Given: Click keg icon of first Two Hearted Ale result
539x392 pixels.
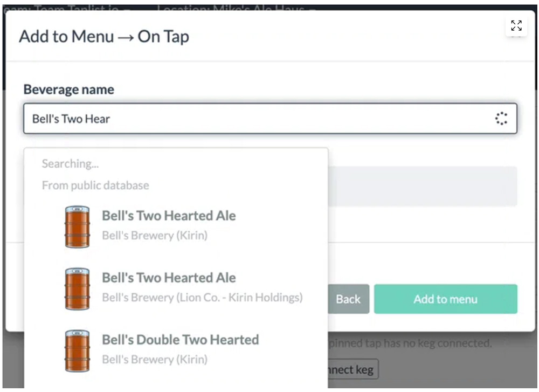Looking at the screenshot, I should click(77, 226).
